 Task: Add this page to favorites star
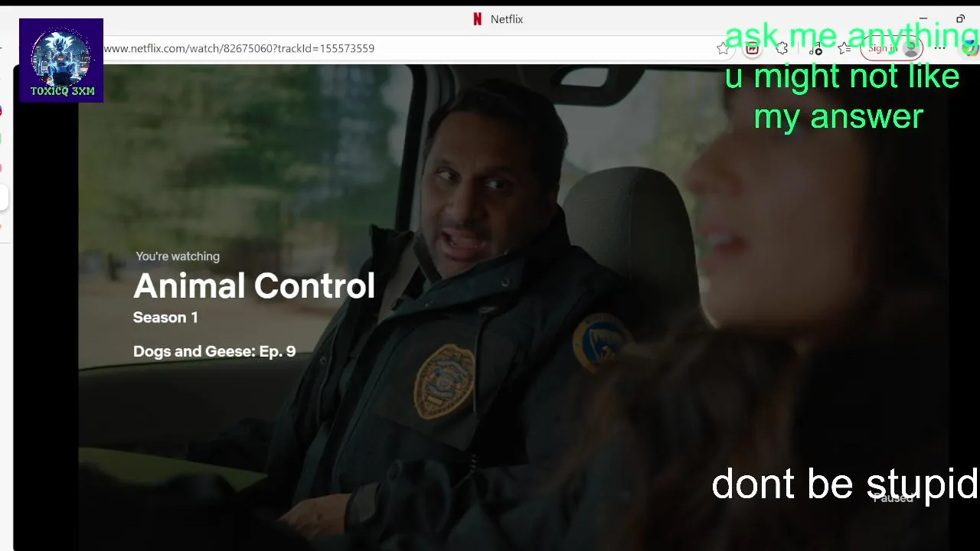point(723,48)
